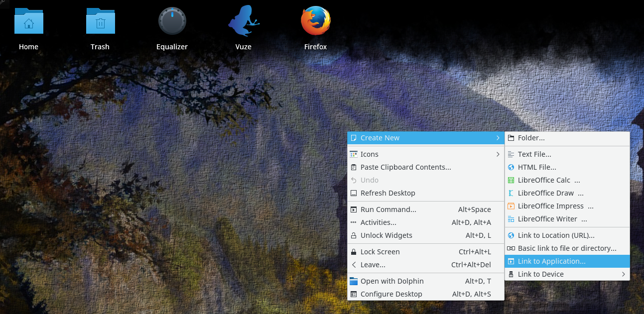Expand the Create New submenu arrow

click(x=498, y=138)
